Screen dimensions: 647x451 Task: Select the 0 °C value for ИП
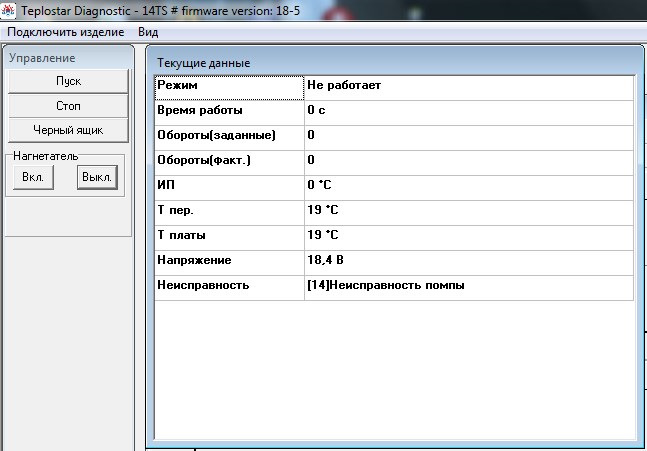tap(469, 188)
